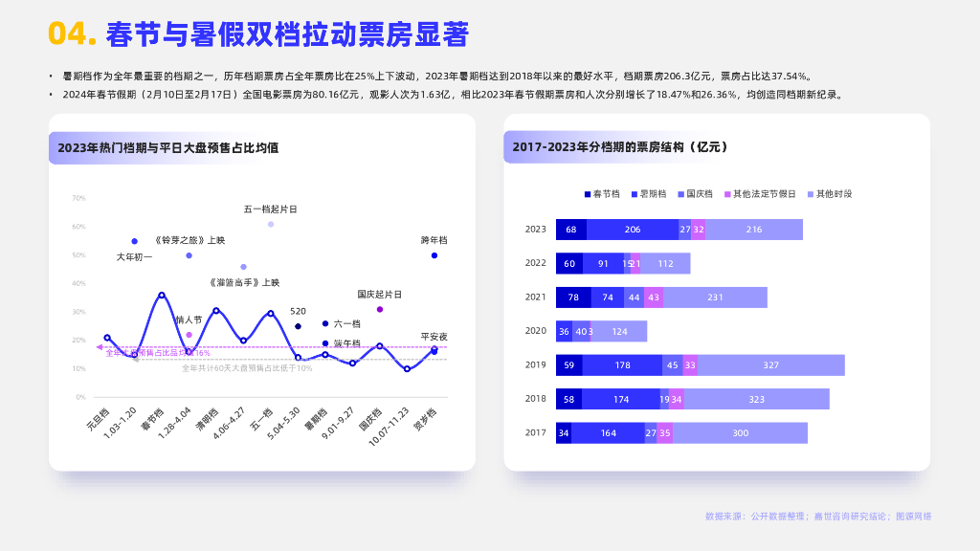Click the 178 segment in 2019 bar
This screenshot has width=980, height=551.
point(622,364)
